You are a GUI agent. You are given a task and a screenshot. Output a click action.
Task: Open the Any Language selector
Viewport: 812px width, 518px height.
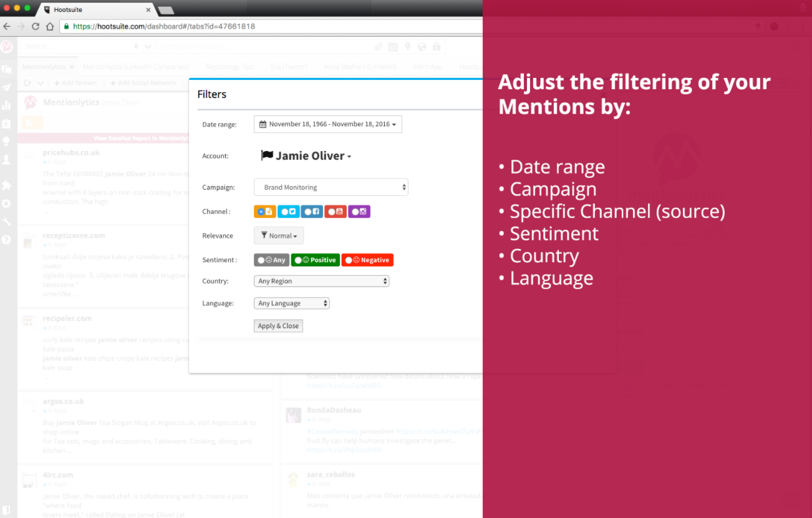291,303
